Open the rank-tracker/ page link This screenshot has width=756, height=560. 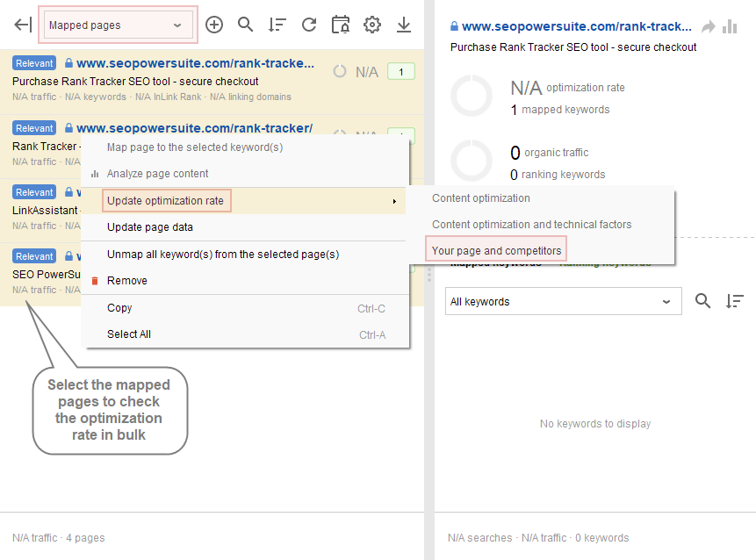pos(194,128)
